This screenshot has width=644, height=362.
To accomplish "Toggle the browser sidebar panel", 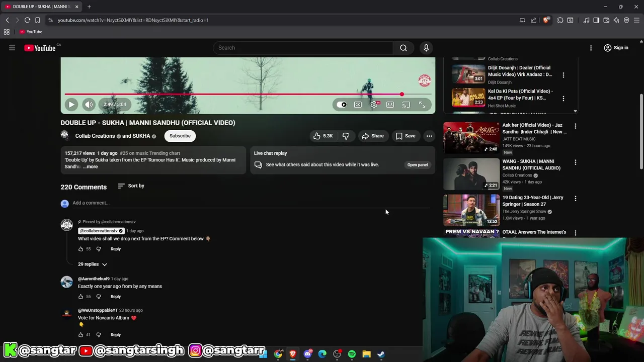I will click(x=596, y=20).
